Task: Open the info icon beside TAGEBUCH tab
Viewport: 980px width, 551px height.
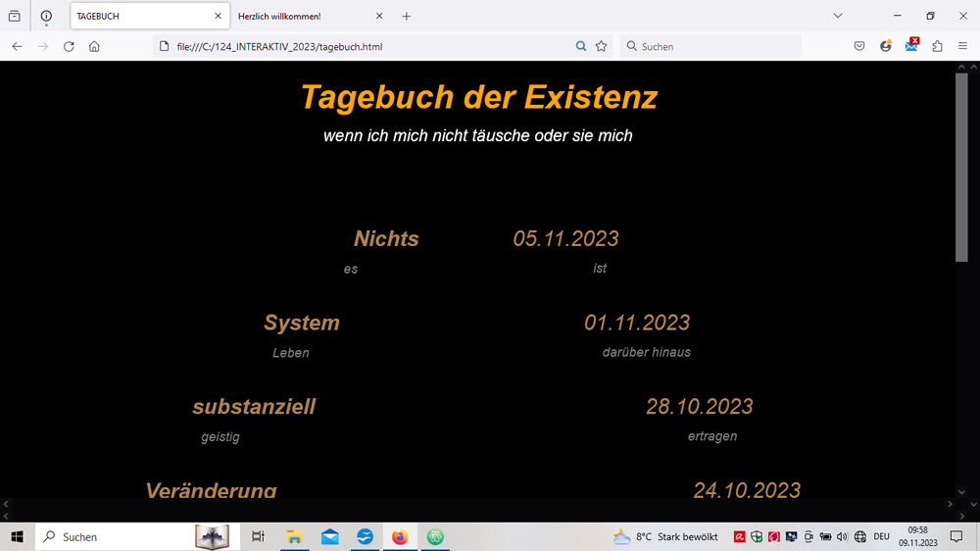Action: click(x=46, y=17)
